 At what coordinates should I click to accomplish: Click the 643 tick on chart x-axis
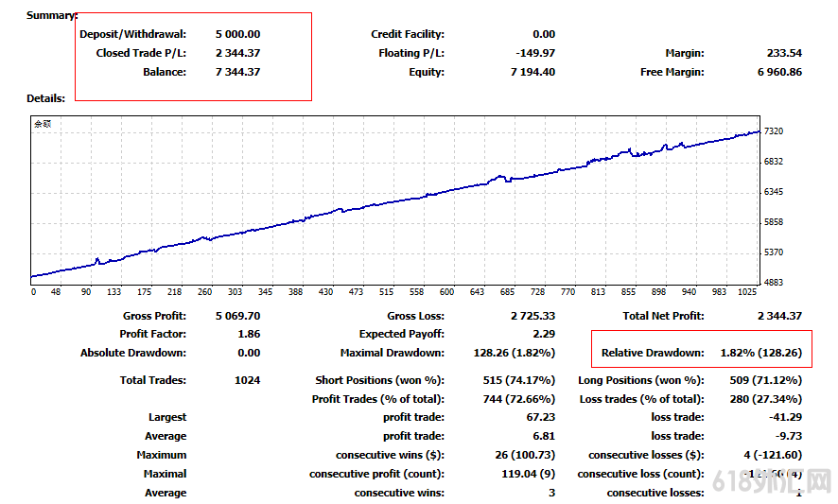[477, 292]
